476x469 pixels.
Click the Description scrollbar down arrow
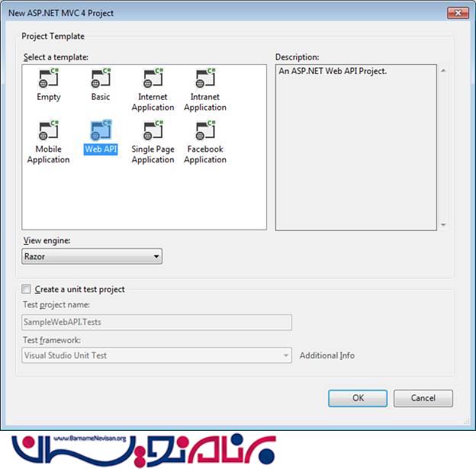[443, 225]
